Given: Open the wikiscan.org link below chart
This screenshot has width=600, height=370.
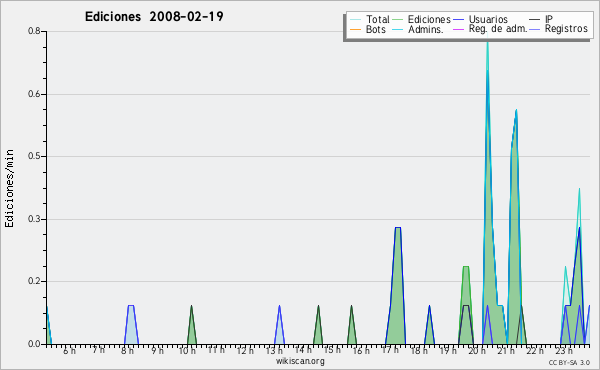Looking at the screenshot, I should (x=300, y=361).
